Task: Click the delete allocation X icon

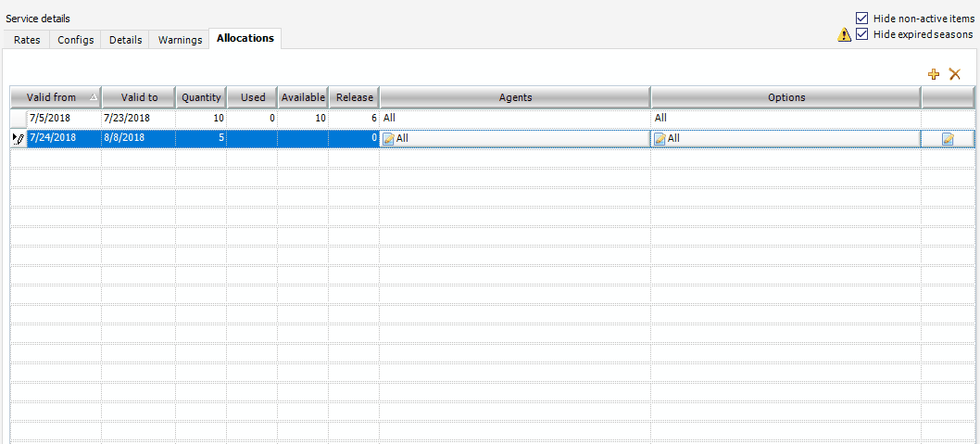Action: pos(955,74)
